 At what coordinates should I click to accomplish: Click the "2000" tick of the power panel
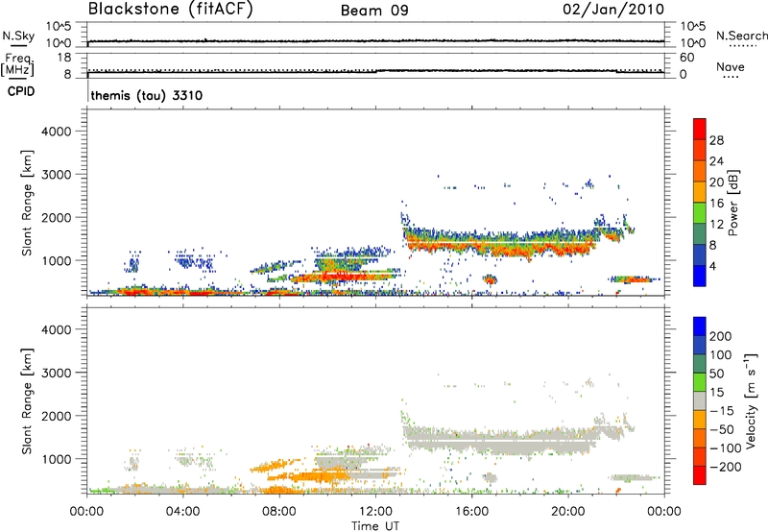[57, 217]
